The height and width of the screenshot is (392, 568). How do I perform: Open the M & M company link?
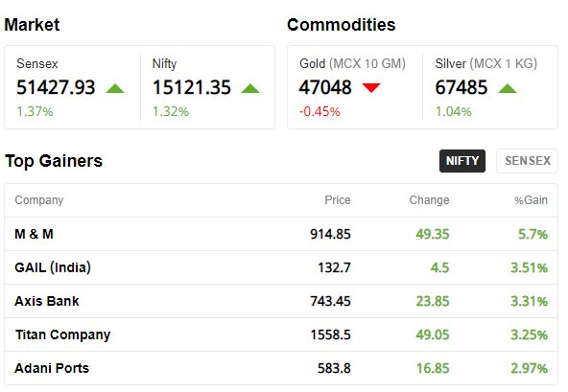[x=34, y=234]
